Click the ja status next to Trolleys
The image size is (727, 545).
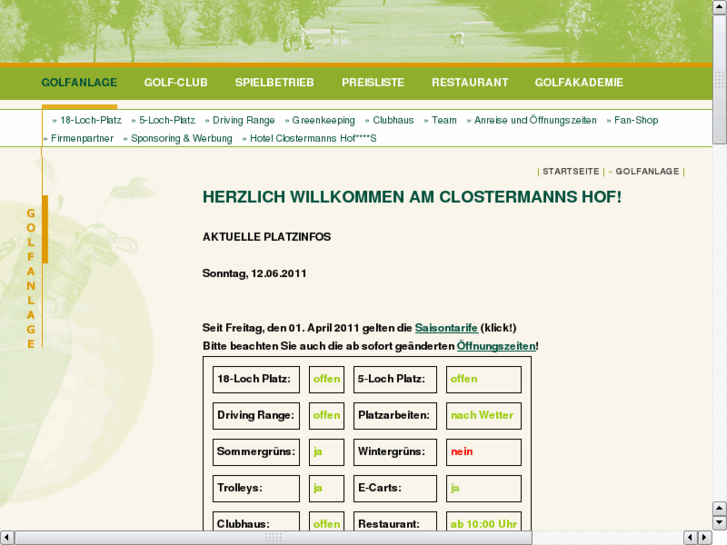click(x=326, y=488)
